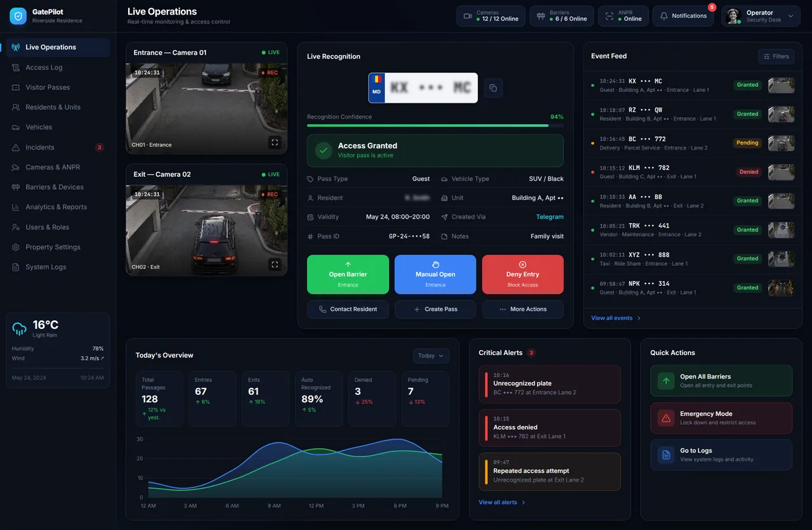Open the Today period dropdown
Image resolution: width=812 pixels, height=530 pixels.
(x=431, y=356)
